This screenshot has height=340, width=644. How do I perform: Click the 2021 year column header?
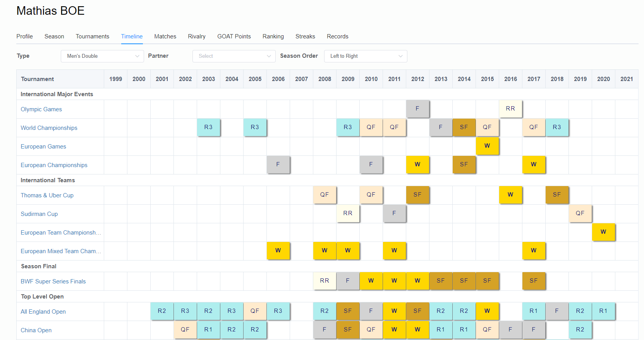pos(627,79)
